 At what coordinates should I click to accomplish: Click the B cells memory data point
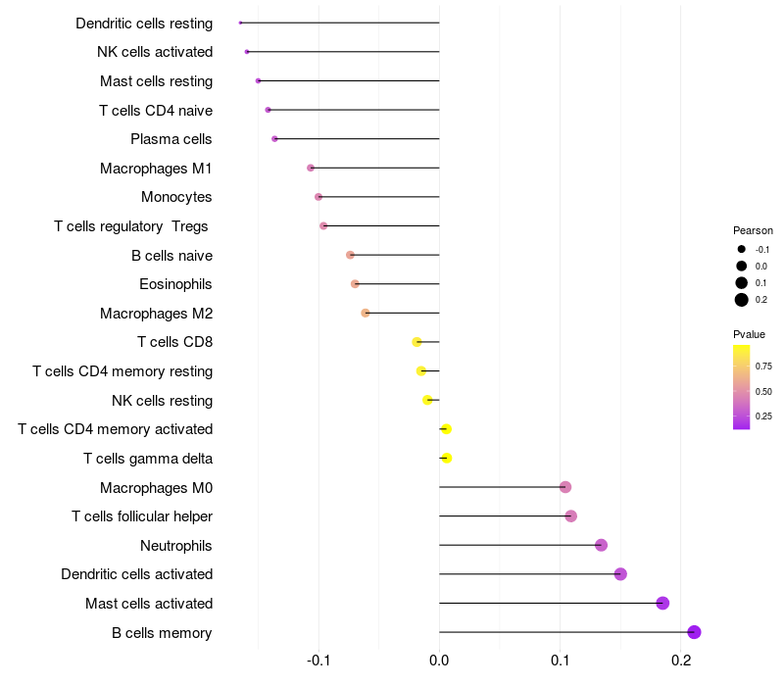click(695, 632)
